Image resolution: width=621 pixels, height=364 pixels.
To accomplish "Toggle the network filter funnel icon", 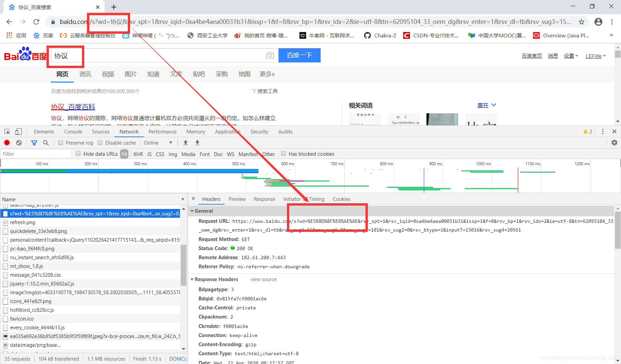I will [34, 143].
